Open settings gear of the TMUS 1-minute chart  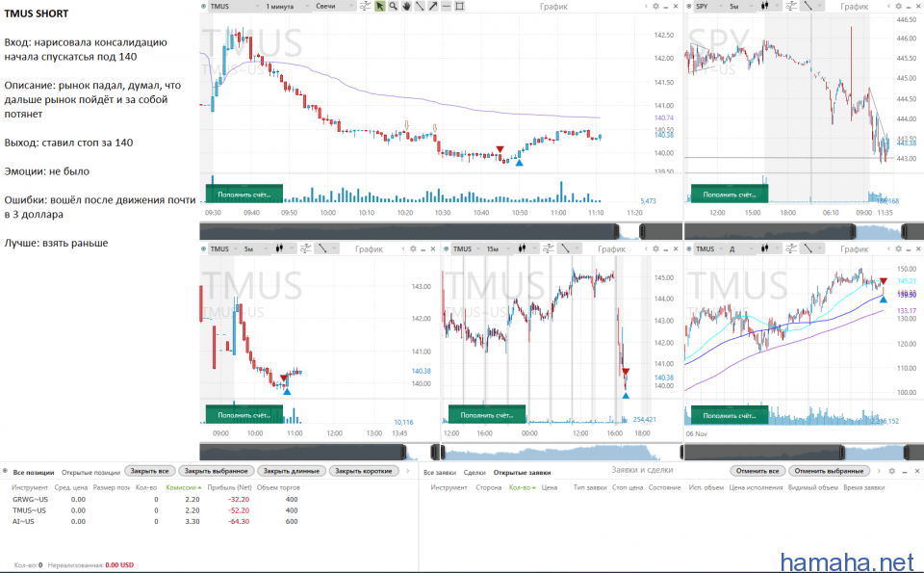coord(655,6)
